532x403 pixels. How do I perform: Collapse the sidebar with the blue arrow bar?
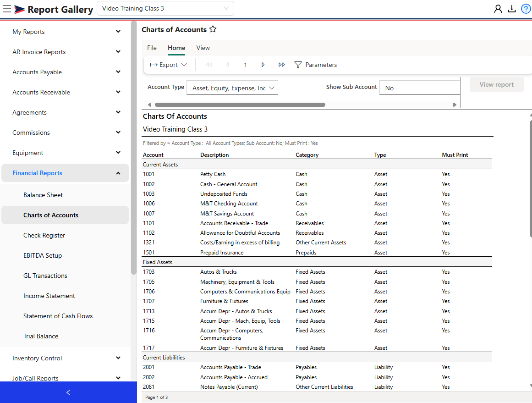[x=68, y=392]
